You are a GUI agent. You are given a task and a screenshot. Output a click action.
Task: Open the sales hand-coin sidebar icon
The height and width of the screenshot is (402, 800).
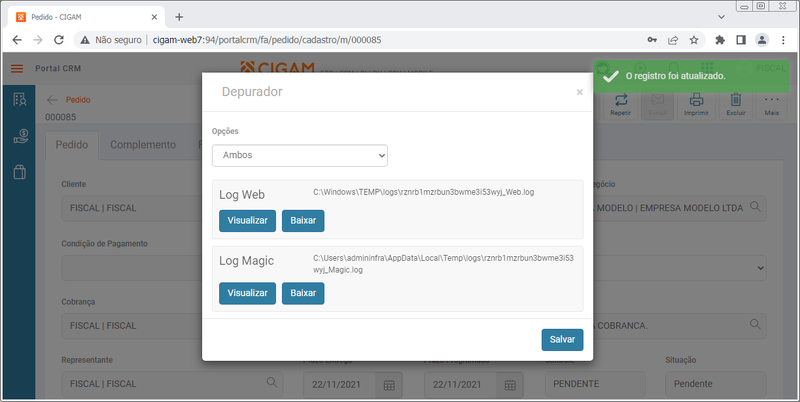(20, 136)
